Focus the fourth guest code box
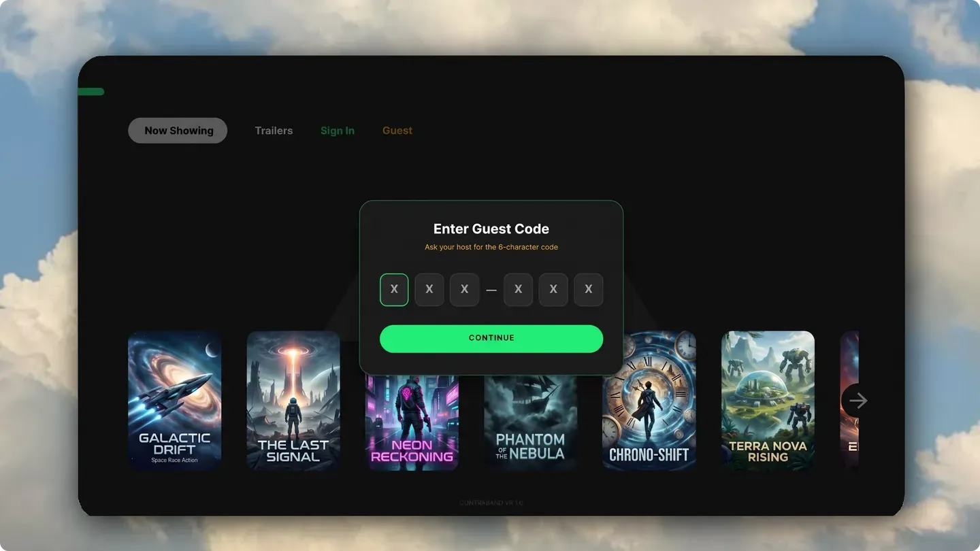Image resolution: width=980 pixels, height=551 pixels. 518,290
